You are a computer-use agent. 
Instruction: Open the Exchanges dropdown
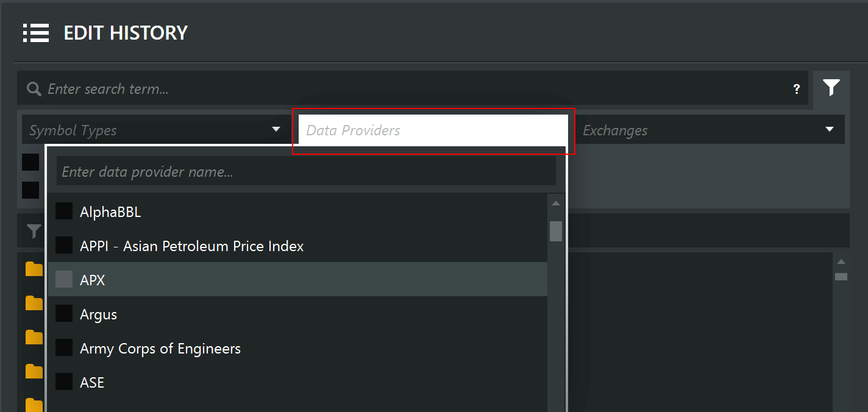coord(710,130)
